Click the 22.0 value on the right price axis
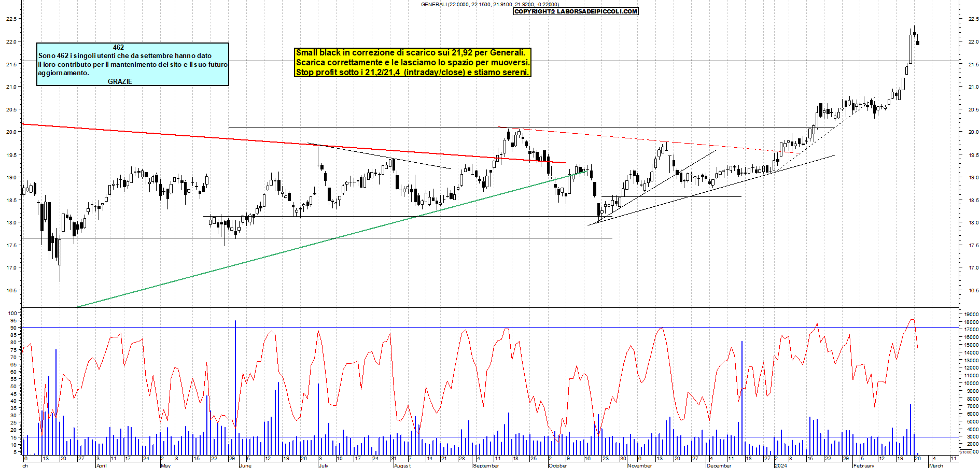980x468 pixels. [973, 41]
